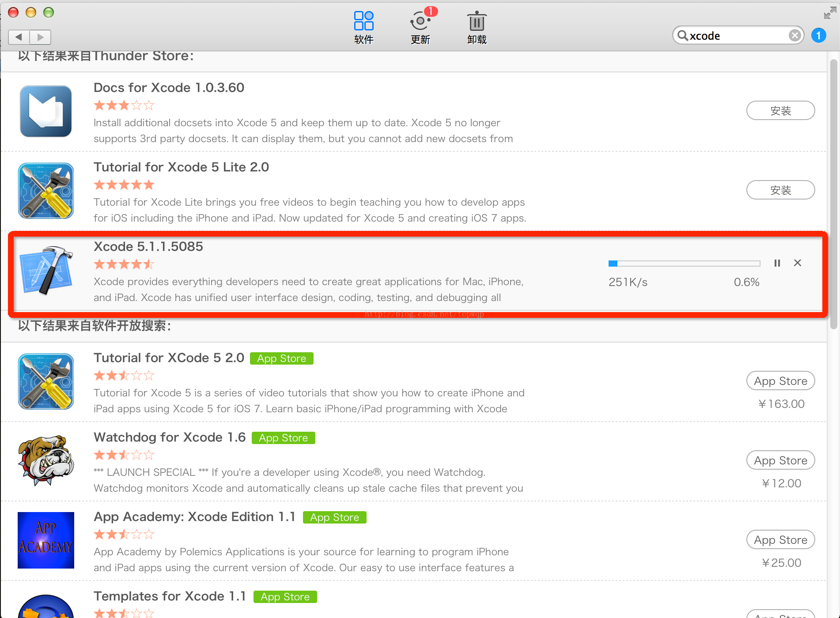Open the Tutorial for Xcode 5 Lite icon
The height and width of the screenshot is (618, 840).
coord(46,191)
